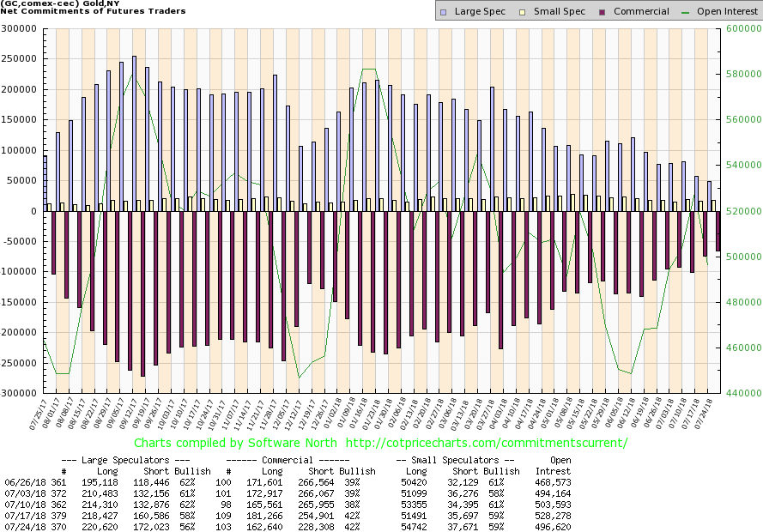Image resolution: width=763 pixels, height=532 pixels.
Task: Click the Small Spec yellow legend swatch
Action: click(512, 11)
